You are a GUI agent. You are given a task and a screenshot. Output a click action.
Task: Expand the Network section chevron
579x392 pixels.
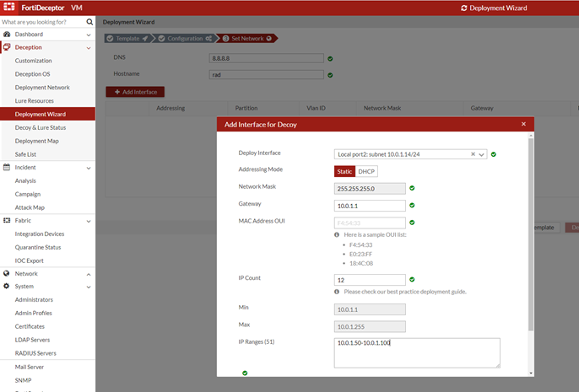point(89,274)
